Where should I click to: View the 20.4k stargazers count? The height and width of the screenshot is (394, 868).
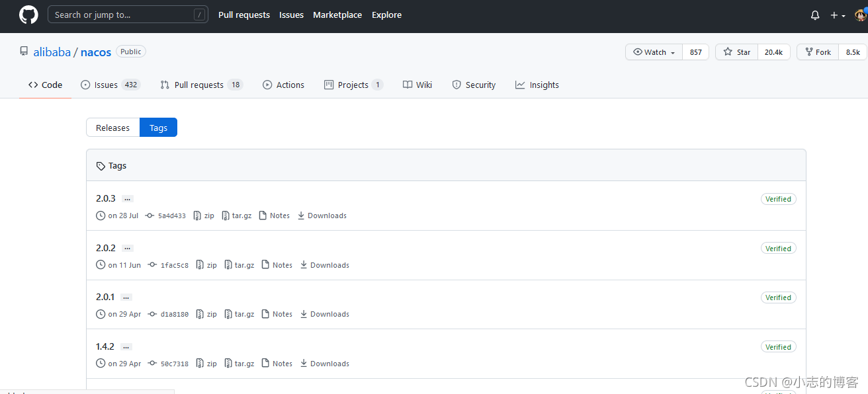(773, 52)
